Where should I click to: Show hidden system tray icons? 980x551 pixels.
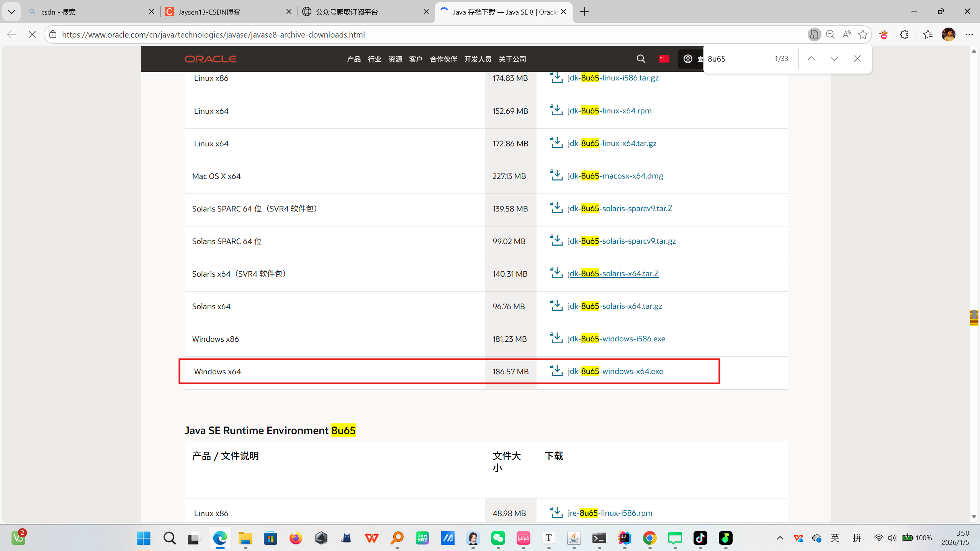click(x=780, y=538)
